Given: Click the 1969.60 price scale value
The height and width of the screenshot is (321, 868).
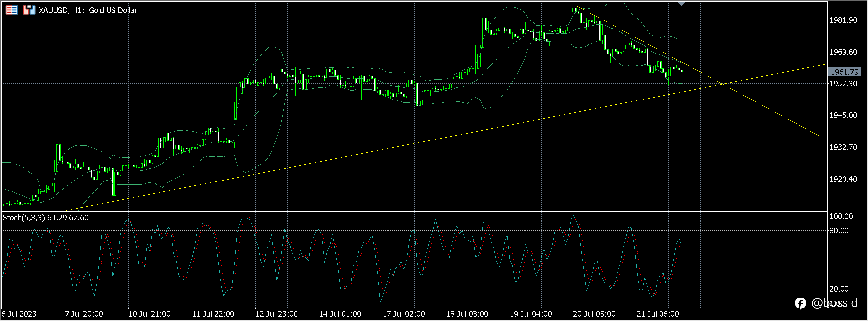Looking at the screenshot, I should 843,52.
